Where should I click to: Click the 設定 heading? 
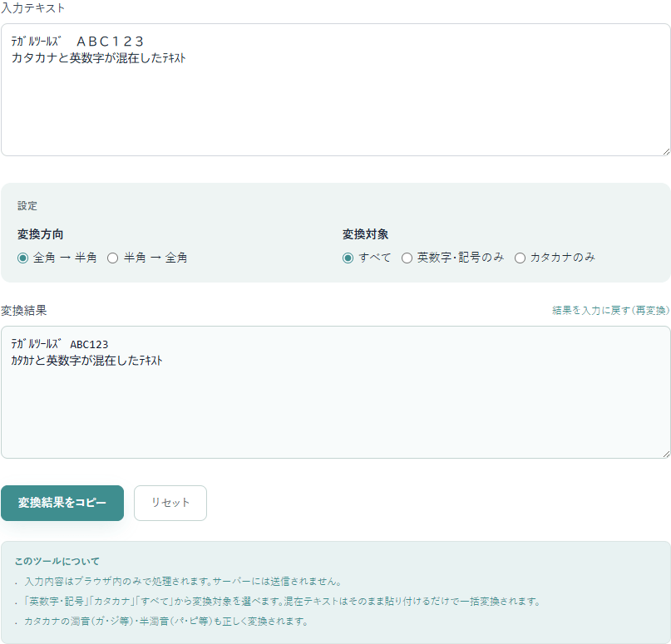27,206
